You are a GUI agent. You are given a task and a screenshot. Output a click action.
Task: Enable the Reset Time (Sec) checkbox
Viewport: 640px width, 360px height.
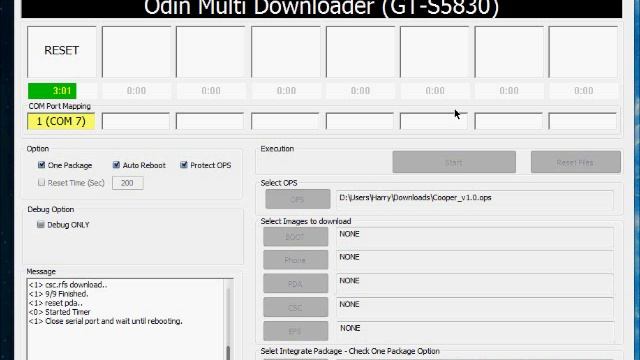click(41, 182)
